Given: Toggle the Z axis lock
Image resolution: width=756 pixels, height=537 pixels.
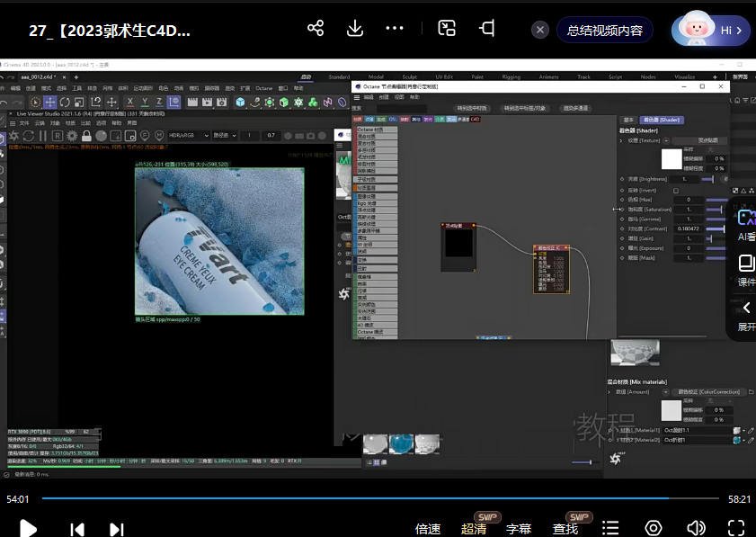Looking at the screenshot, I should pos(158,103).
